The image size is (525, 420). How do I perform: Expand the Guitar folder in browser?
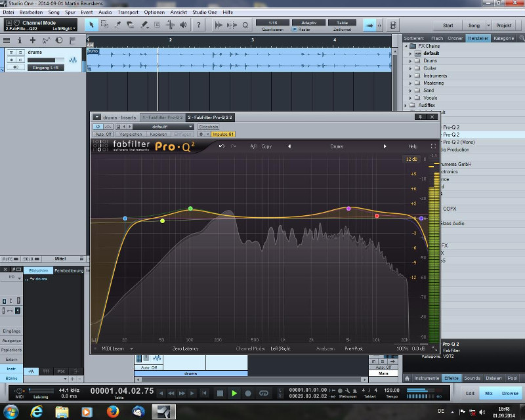(411, 68)
